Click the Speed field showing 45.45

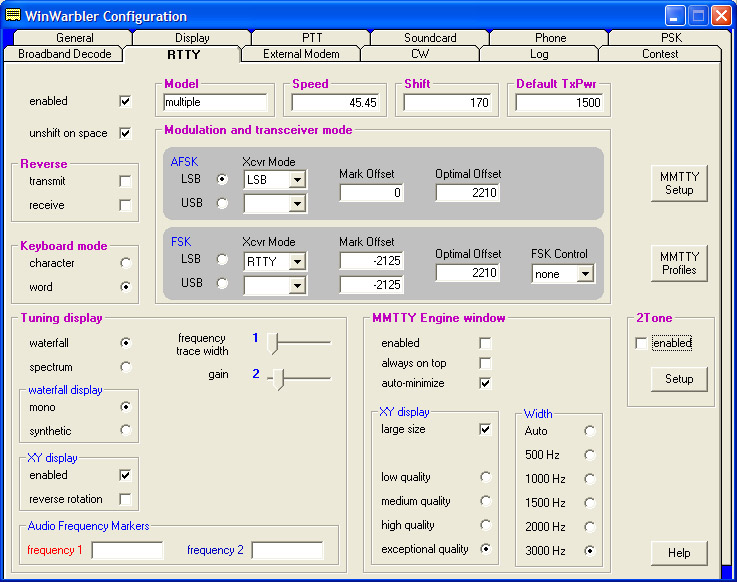click(335, 102)
